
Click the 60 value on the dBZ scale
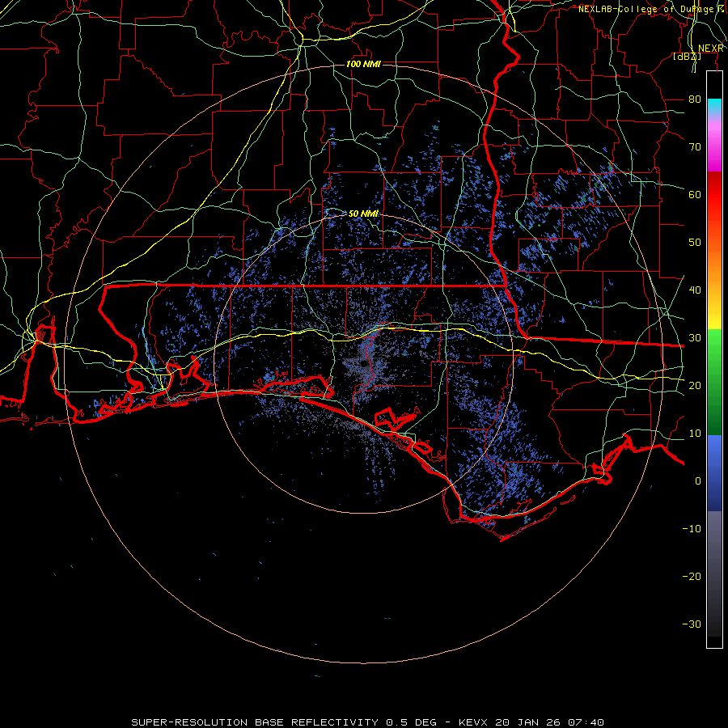click(695, 194)
